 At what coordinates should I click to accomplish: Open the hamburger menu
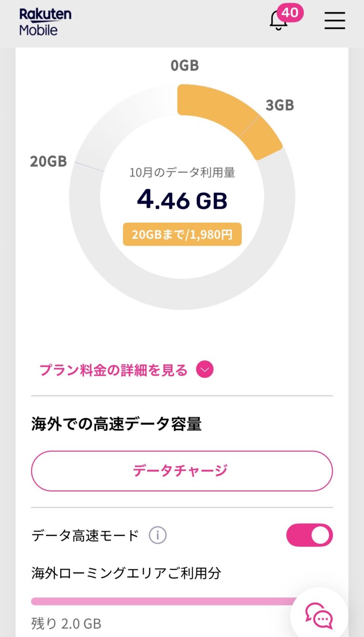pos(334,20)
